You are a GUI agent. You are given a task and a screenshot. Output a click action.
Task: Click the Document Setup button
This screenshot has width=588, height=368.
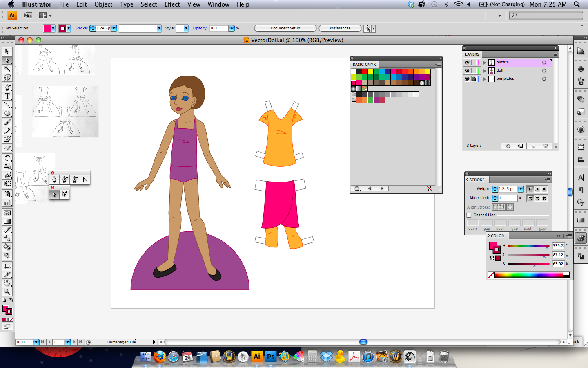285,28
